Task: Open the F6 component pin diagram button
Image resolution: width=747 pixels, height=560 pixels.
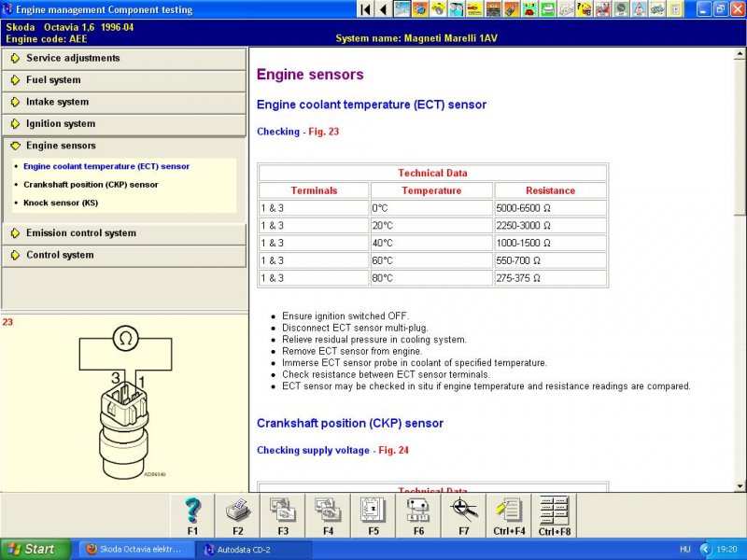Action: (x=418, y=516)
